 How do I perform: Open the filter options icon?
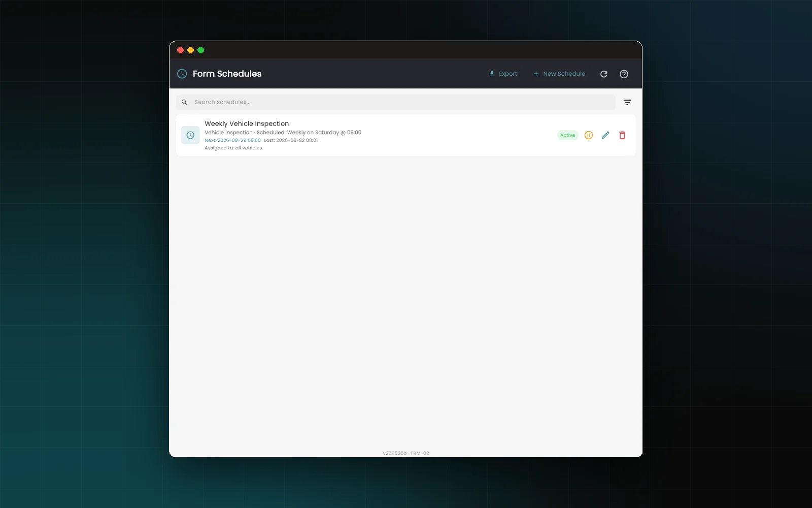(627, 102)
